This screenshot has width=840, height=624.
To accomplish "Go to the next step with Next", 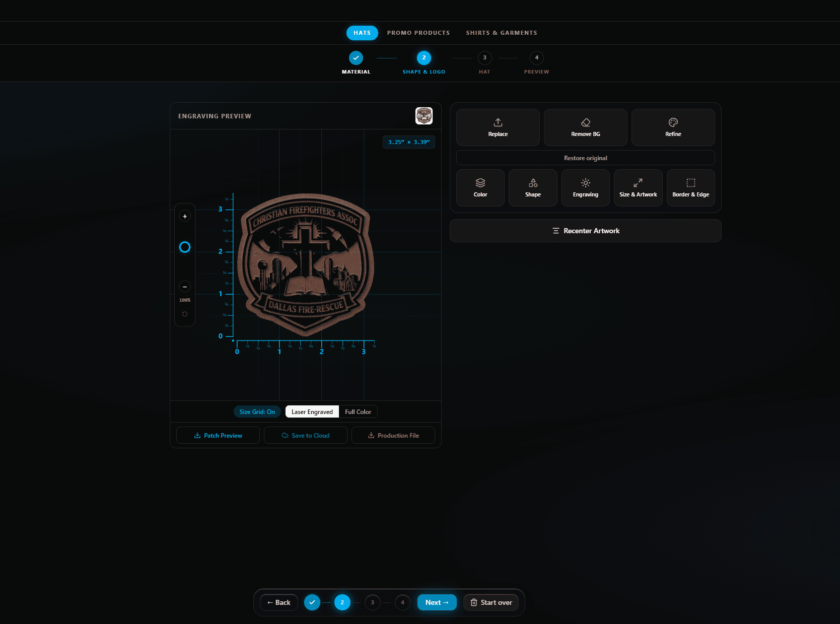I will coord(437,602).
